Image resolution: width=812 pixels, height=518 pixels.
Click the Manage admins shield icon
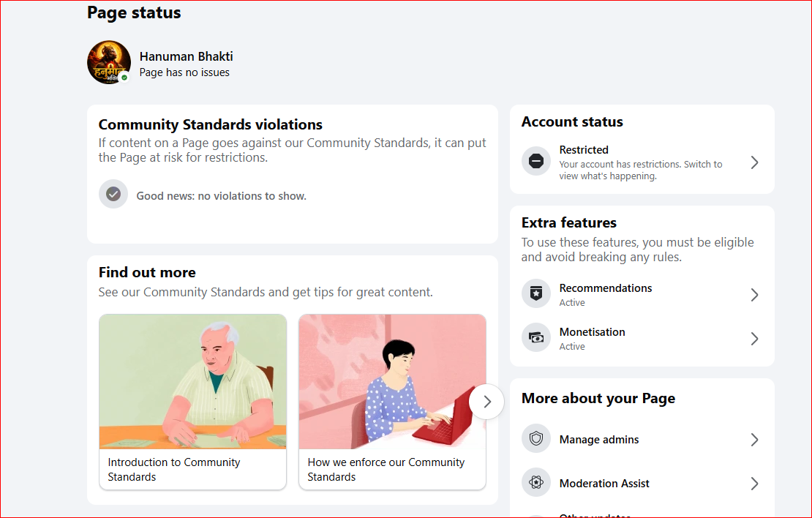536,439
